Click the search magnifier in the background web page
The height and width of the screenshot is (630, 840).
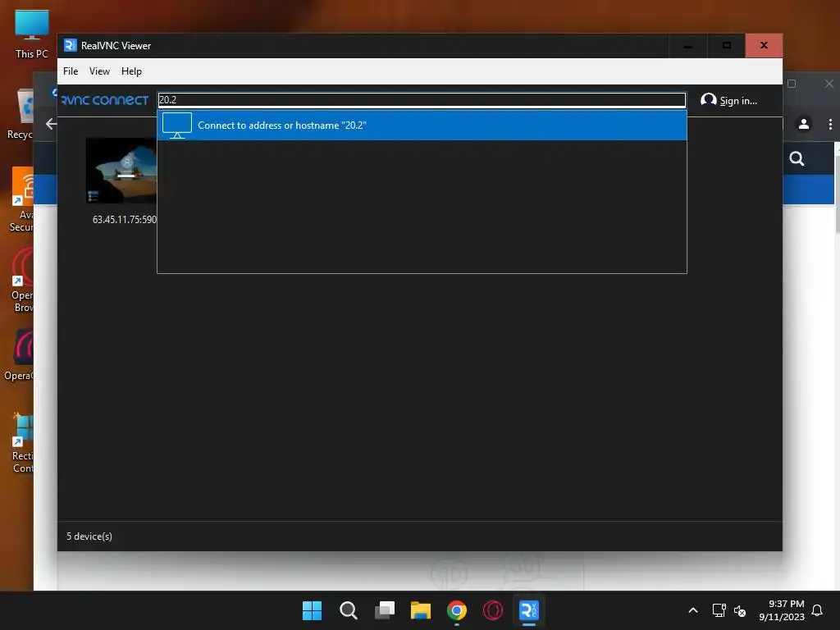[x=797, y=158]
